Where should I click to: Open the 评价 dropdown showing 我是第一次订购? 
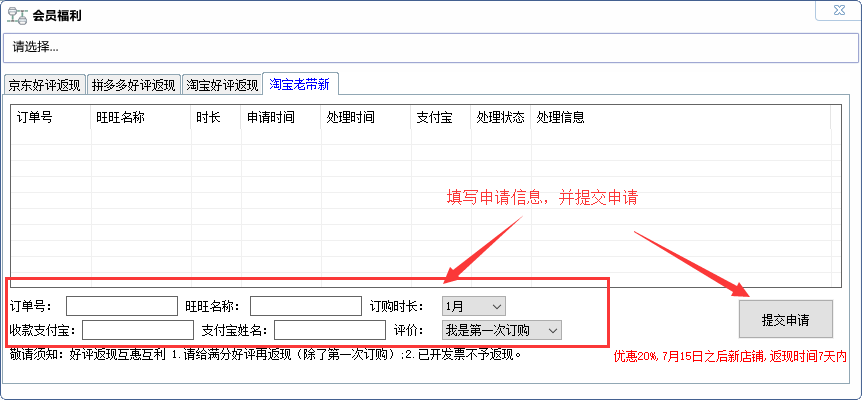pos(502,330)
